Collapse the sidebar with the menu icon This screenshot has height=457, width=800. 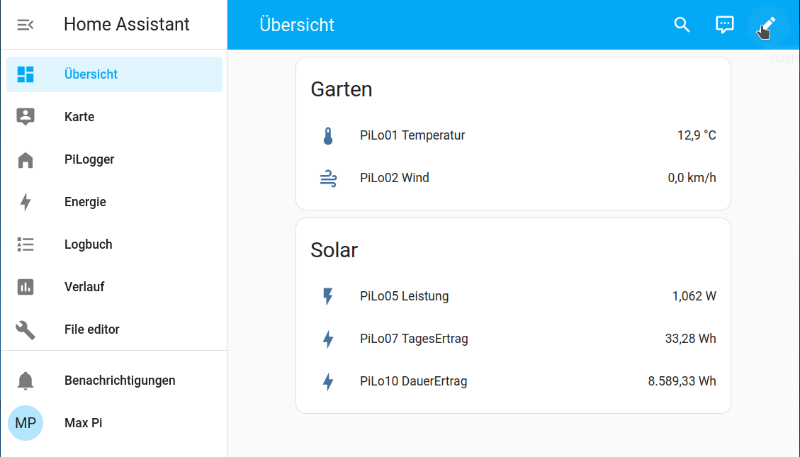[x=26, y=25]
